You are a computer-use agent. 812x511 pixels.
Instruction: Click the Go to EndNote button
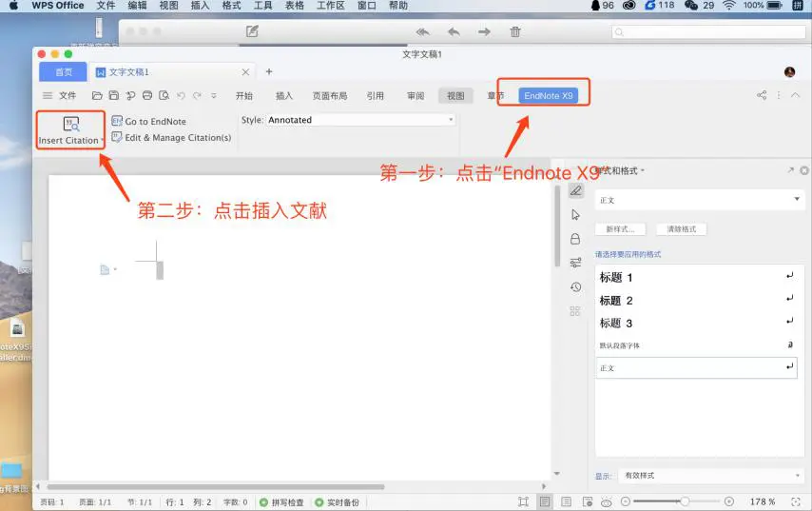point(149,121)
